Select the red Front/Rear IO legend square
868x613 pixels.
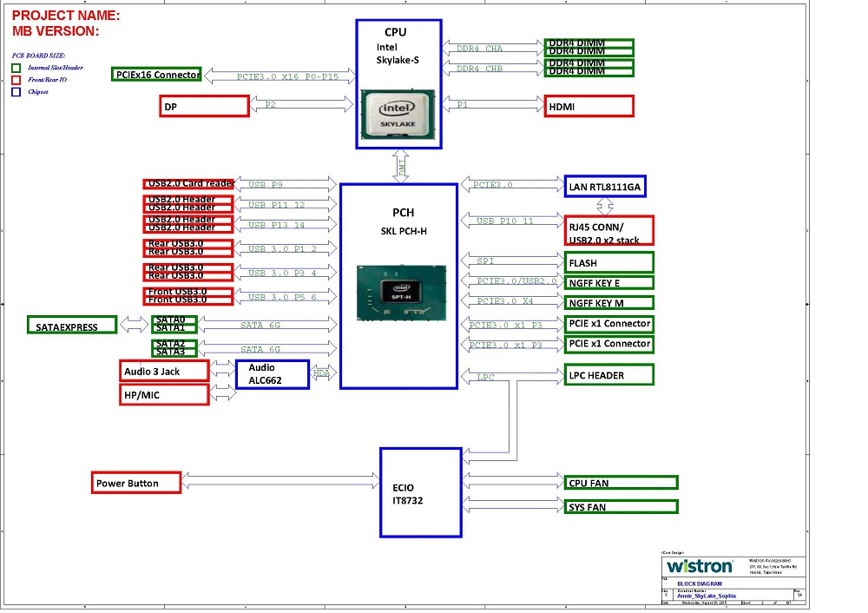pyautogui.click(x=16, y=80)
